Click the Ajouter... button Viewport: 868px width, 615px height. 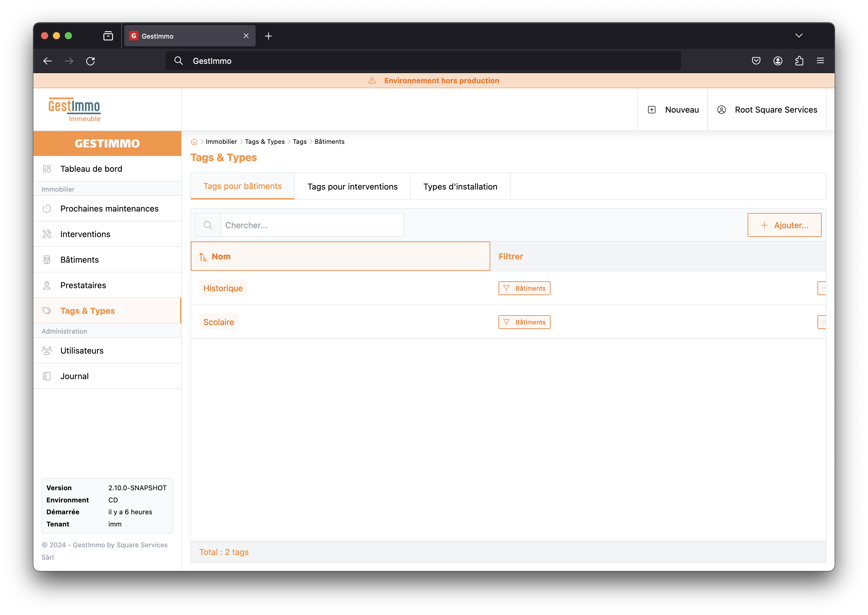click(x=784, y=225)
